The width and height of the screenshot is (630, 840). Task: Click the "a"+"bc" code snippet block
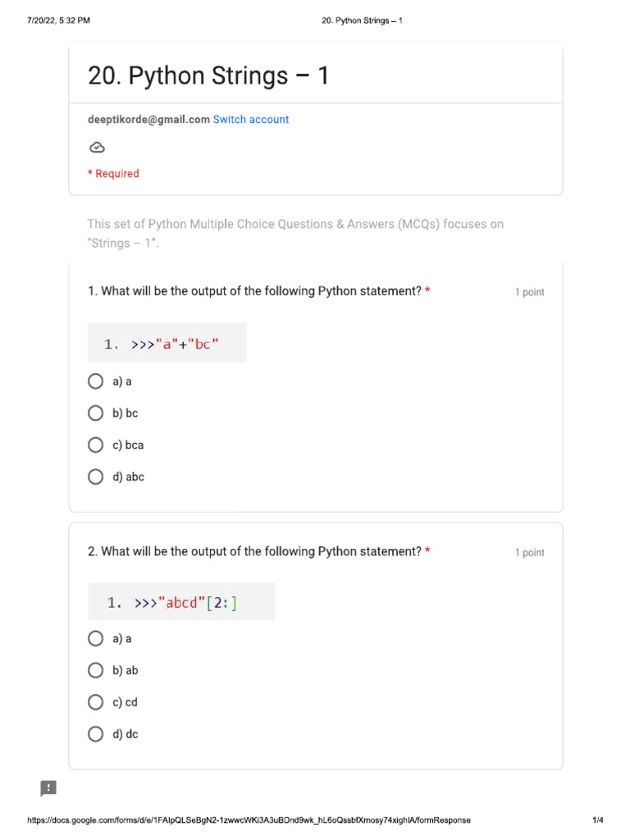167,343
